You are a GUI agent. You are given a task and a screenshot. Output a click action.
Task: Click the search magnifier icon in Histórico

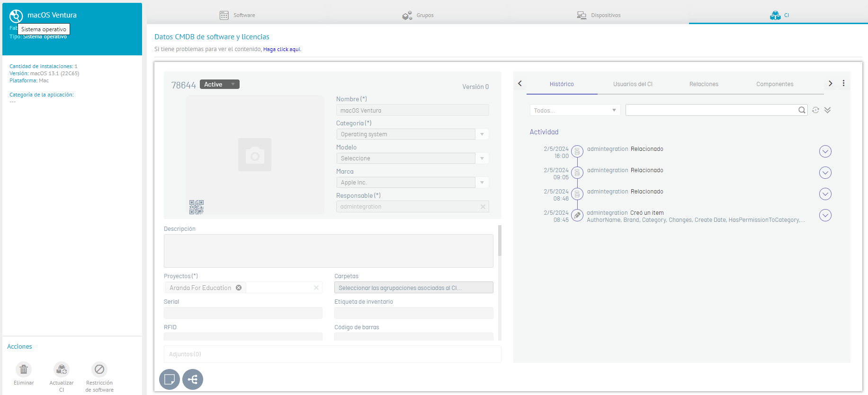(802, 110)
